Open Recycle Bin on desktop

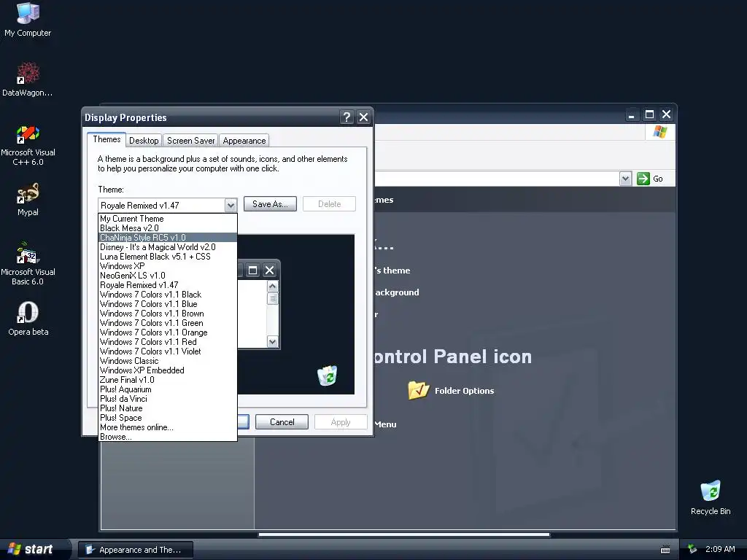coord(711,497)
